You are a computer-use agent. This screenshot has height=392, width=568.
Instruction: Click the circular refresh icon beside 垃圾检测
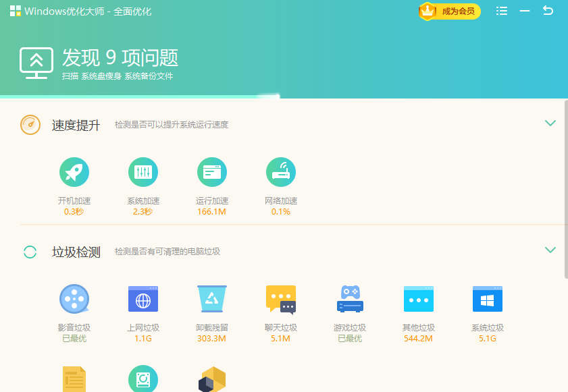coord(30,250)
